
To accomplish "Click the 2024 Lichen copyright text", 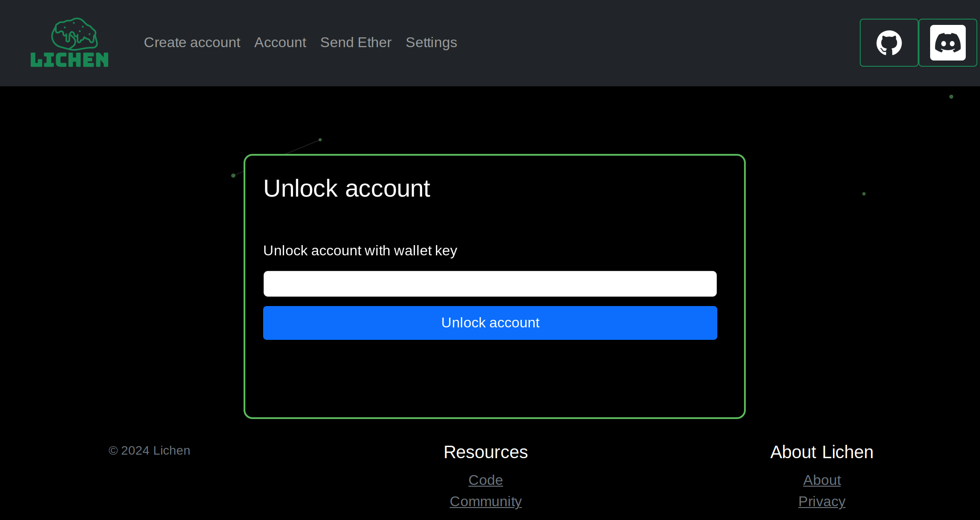I will pos(149,451).
